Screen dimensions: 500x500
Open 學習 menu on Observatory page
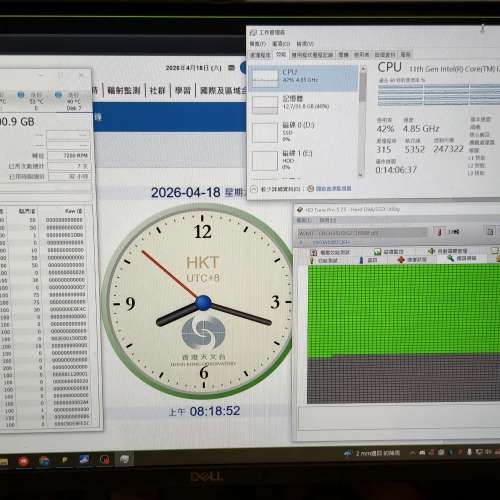point(183,90)
